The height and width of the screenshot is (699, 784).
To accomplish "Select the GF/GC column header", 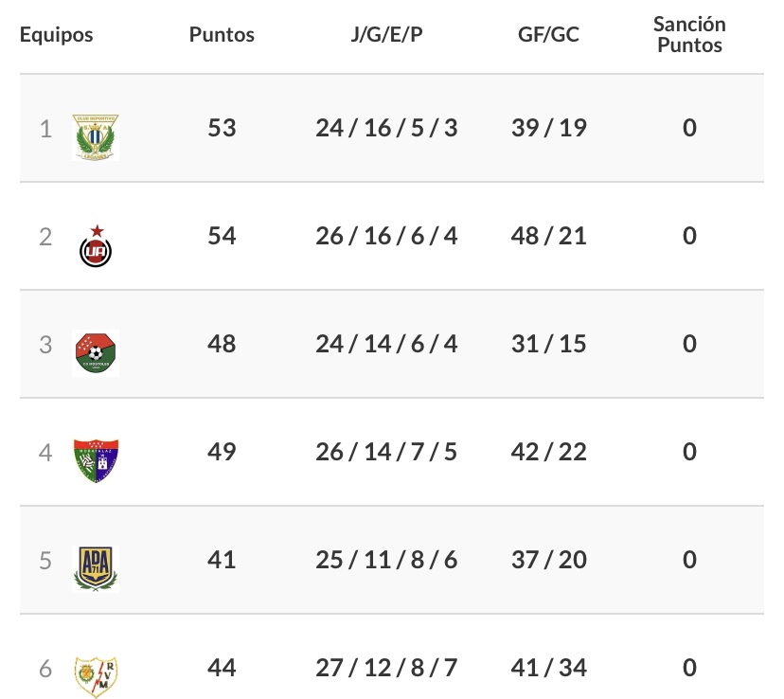I will [549, 35].
